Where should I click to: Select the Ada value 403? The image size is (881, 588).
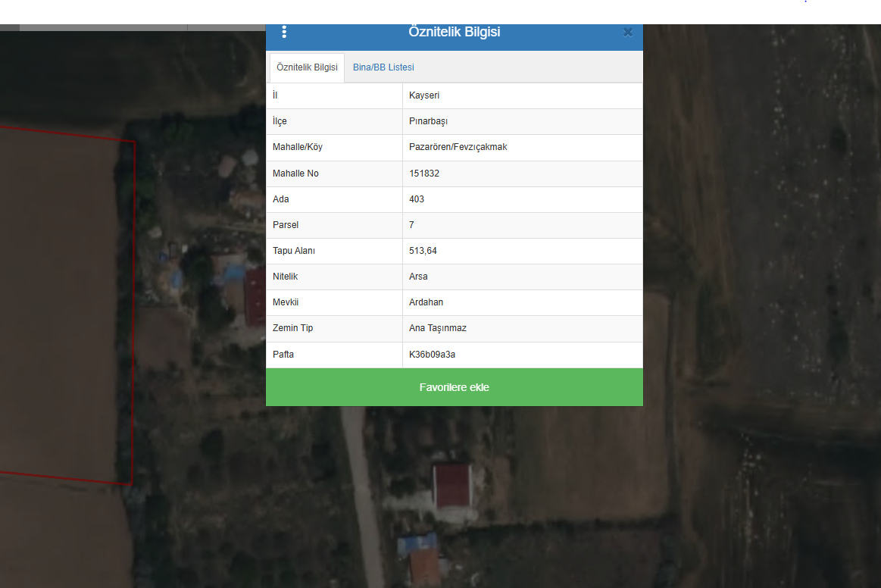coord(417,199)
